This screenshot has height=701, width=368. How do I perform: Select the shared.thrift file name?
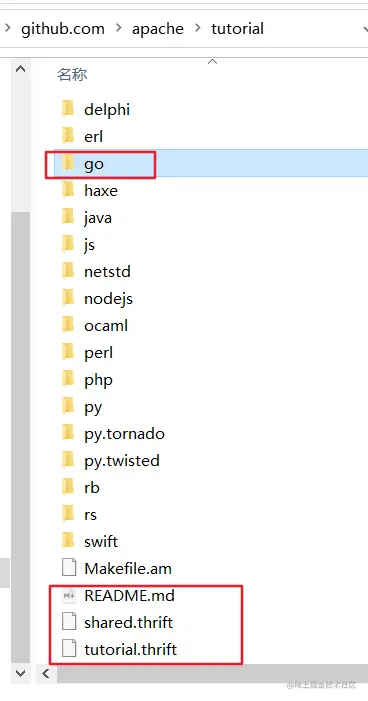click(x=128, y=622)
